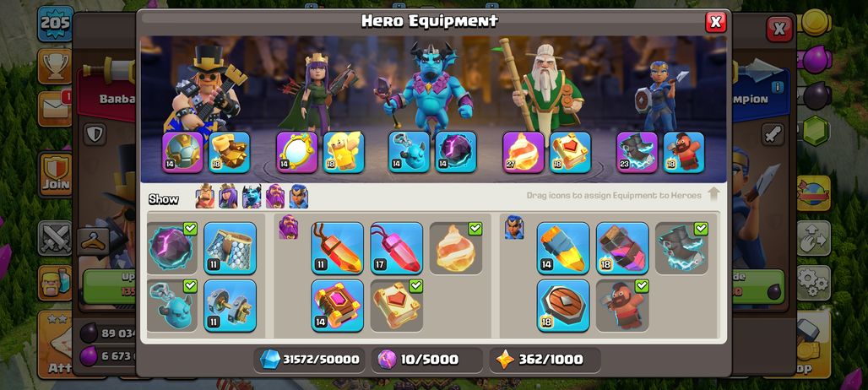Choose the level 18 Royal Champion shield

click(x=563, y=306)
